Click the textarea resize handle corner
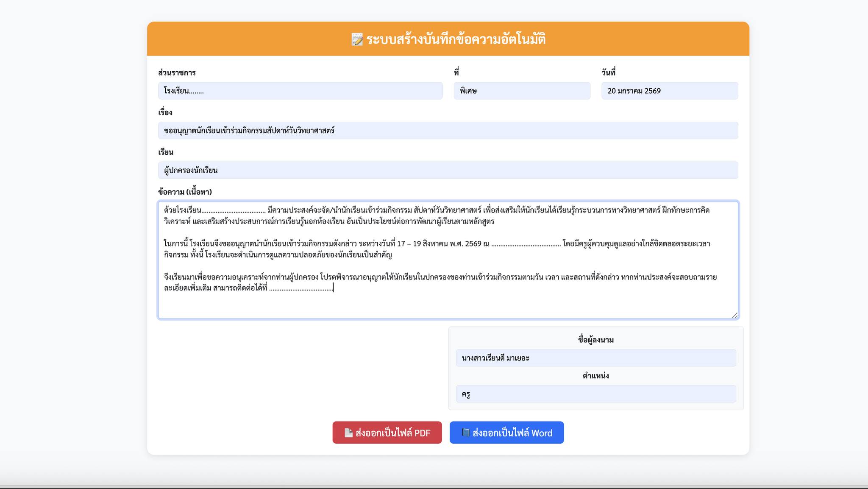The width and height of the screenshot is (868, 489). pyautogui.click(x=734, y=315)
